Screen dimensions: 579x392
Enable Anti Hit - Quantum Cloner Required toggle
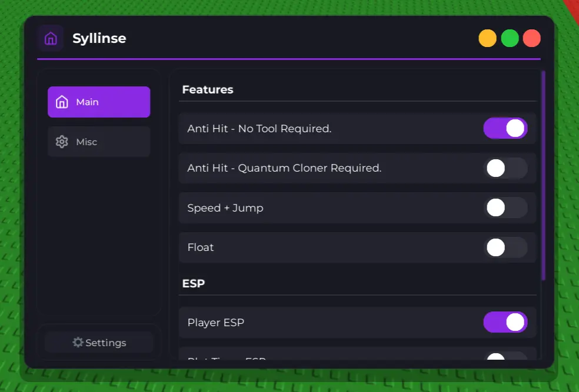point(505,168)
